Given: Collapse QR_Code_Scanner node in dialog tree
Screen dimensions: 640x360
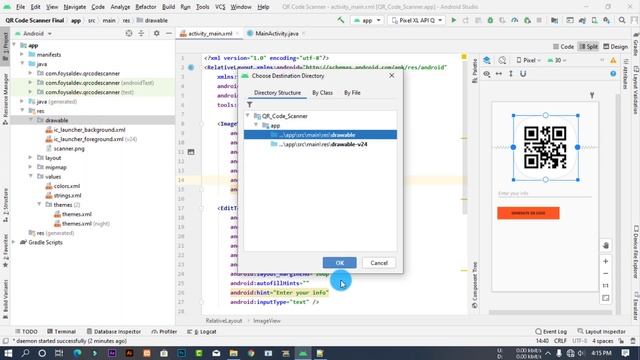Looking at the screenshot, I should pos(248,116).
